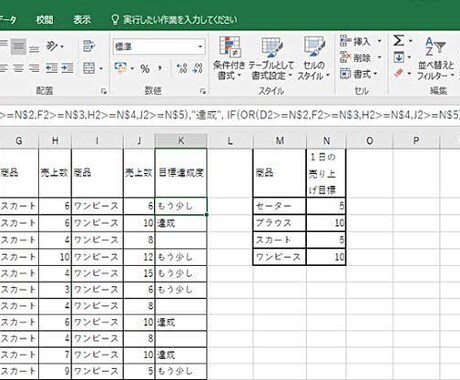Open the 配置 dialog launcher
This screenshot has height=380, width=460.
(104, 91)
